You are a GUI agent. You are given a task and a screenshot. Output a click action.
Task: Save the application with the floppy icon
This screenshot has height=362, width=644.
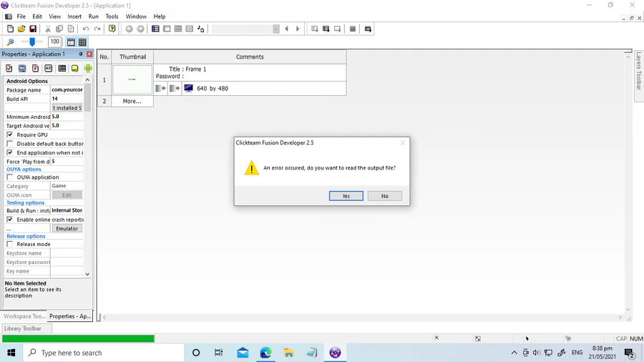click(33, 29)
